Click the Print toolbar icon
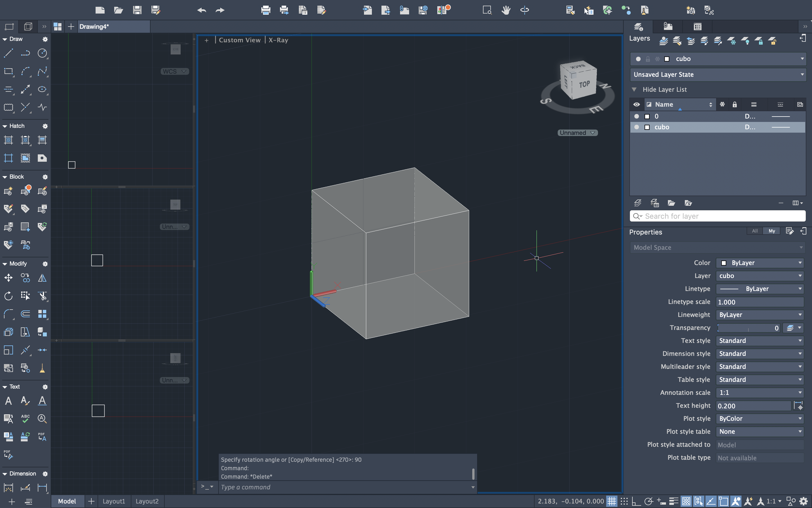This screenshot has width=812, height=508. pos(266,10)
